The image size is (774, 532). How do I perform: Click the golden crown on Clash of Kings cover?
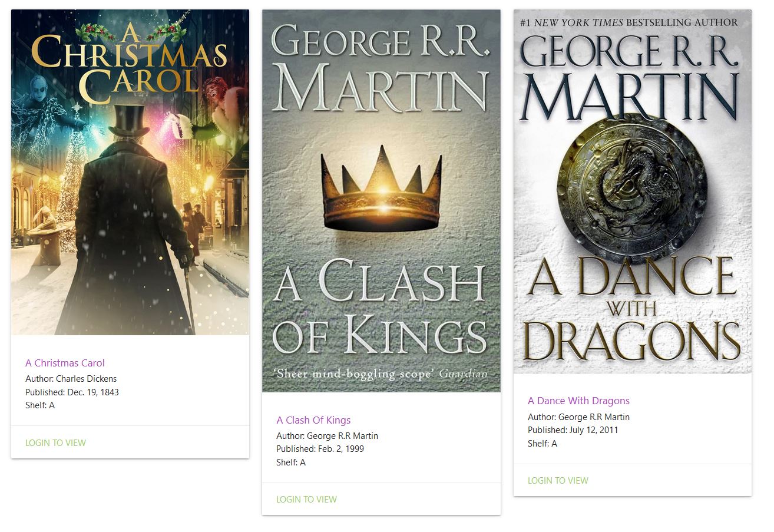coord(381,189)
